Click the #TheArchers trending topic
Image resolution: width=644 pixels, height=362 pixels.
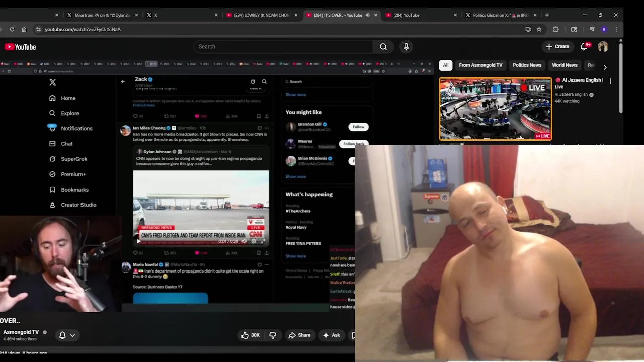click(x=298, y=211)
